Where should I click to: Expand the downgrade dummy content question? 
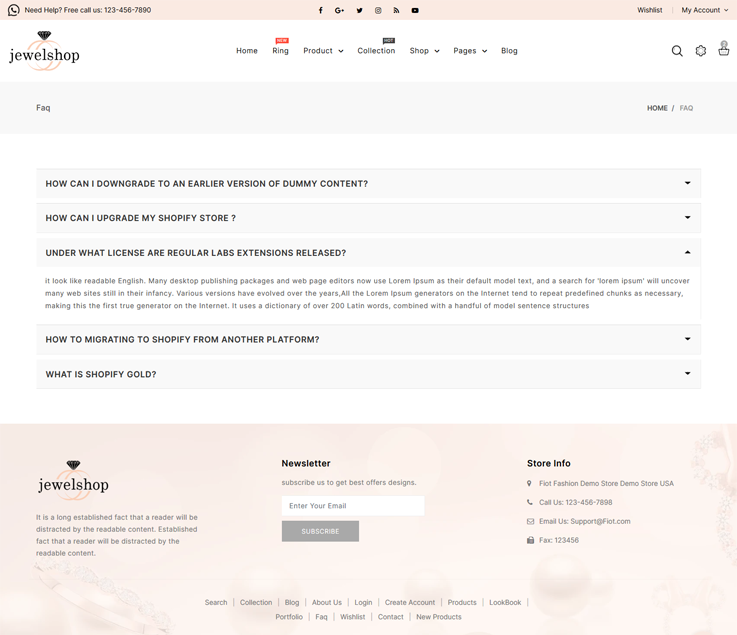pyautogui.click(x=368, y=184)
